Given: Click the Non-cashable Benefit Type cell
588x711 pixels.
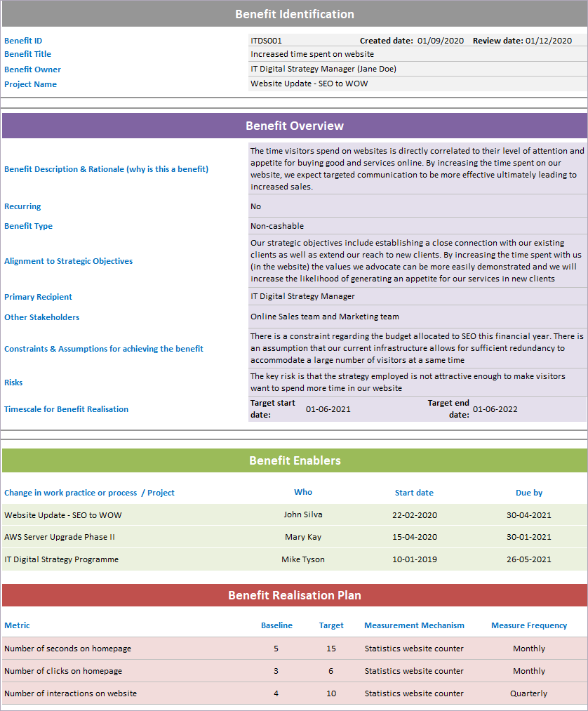Looking at the screenshot, I should click(276, 225).
